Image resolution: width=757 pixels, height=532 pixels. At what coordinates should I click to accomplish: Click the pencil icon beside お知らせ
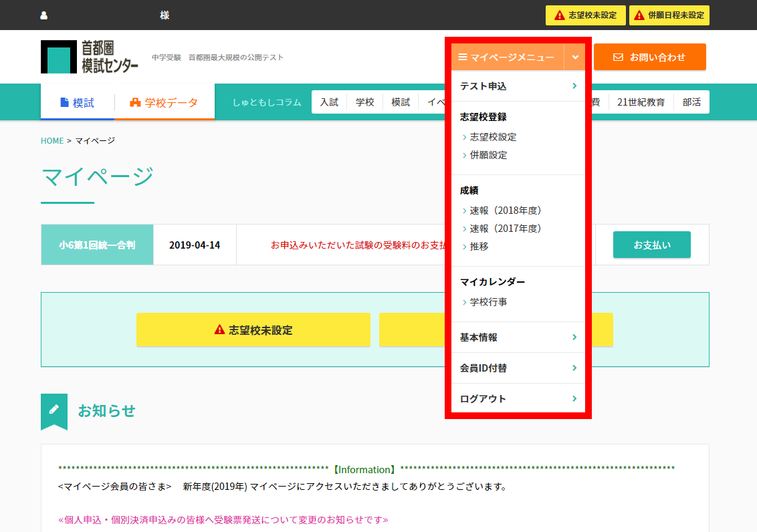pos(54,410)
